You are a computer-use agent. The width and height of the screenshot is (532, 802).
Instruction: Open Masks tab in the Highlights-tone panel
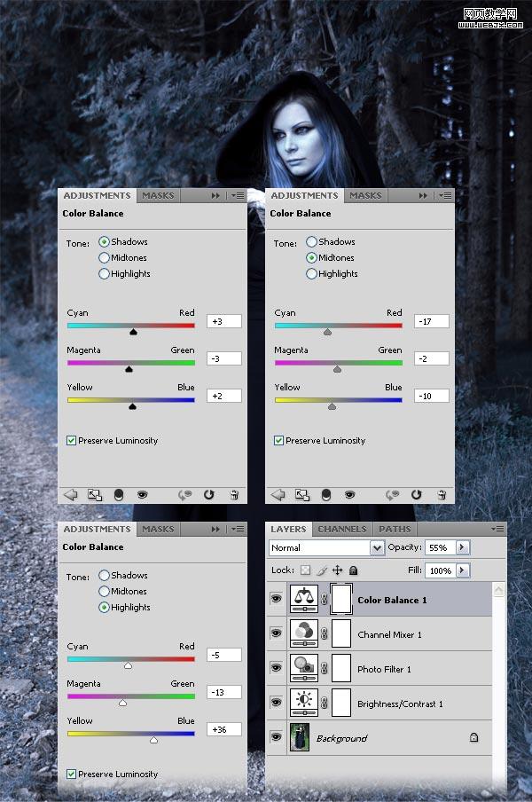pyautogui.click(x=158, y=529)
